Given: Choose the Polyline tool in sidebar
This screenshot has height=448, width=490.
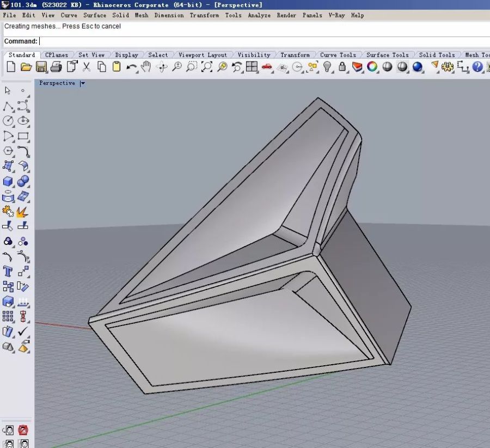Looking at the screenshot, I should point(8,106).
